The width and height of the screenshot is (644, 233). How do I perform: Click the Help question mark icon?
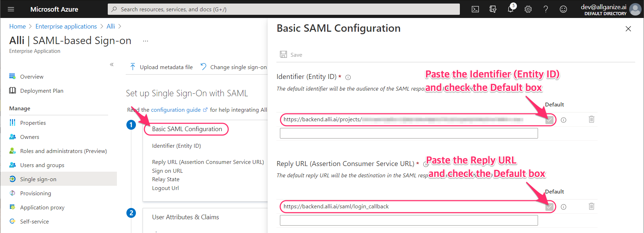(546, 9)
